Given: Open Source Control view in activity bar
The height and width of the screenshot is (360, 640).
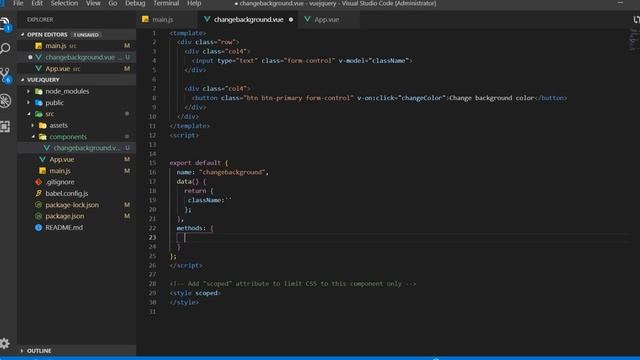Looking at the screenshot, I should (5, 75).
